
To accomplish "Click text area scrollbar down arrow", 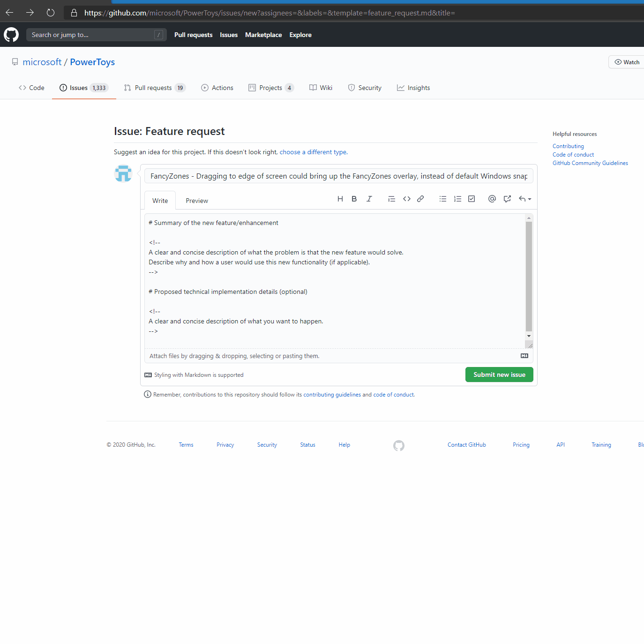I will [529, 336].
